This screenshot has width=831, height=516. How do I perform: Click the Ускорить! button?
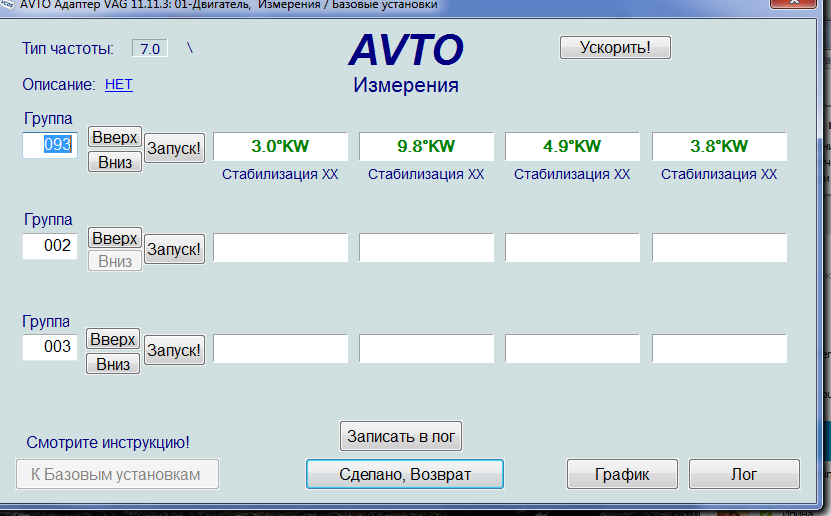615,48
